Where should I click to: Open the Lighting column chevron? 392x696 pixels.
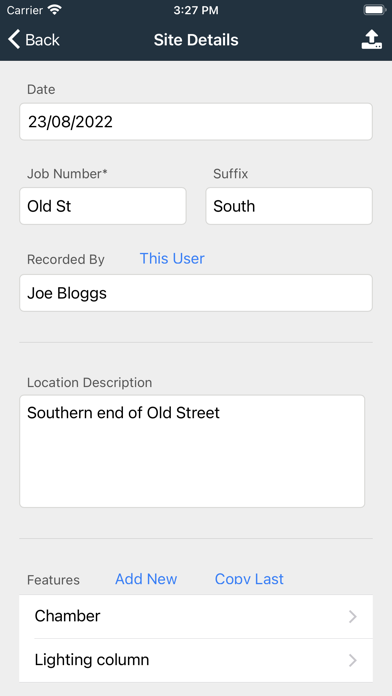pos(353,660)
